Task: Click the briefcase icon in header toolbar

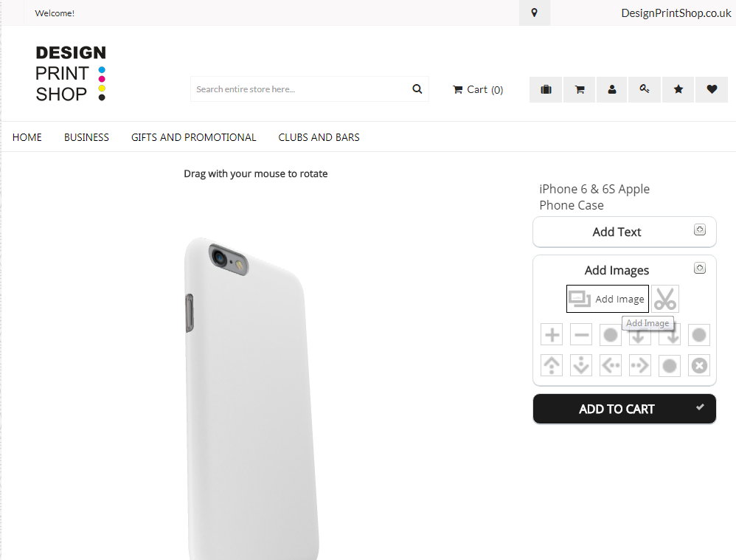Action: pyautogui.click(x=546, y=89)
